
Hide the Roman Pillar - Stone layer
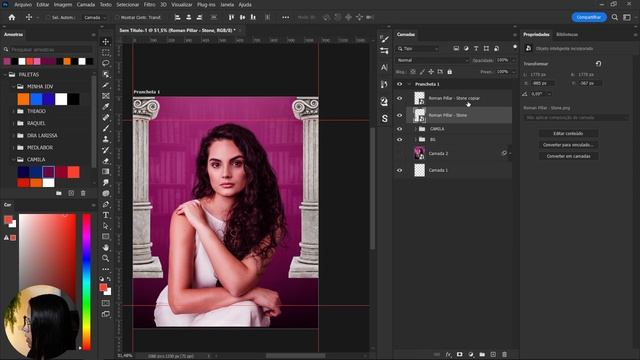coord(400,115)
